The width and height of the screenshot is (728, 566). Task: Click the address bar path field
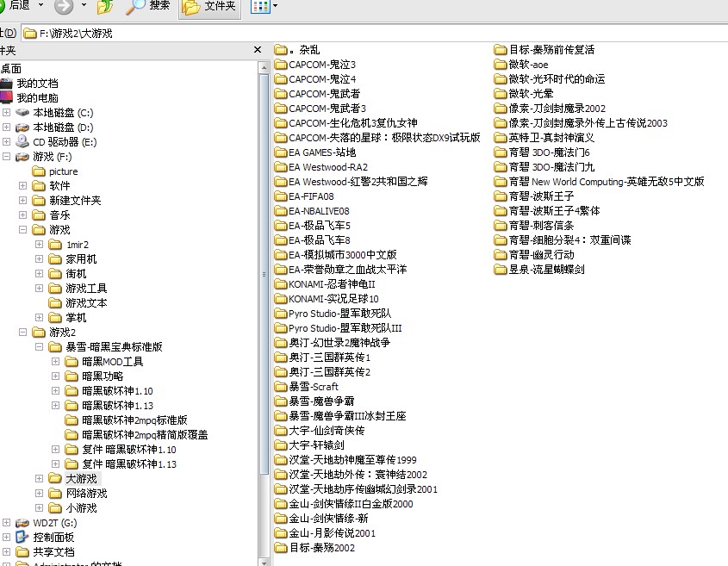[345, 34]
